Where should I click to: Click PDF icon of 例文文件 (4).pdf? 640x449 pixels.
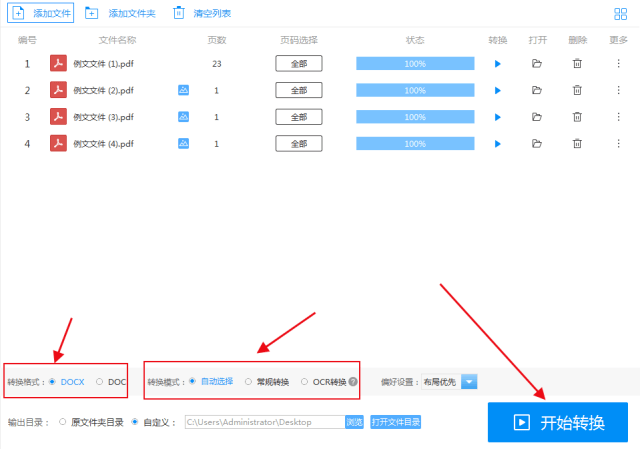58,144
